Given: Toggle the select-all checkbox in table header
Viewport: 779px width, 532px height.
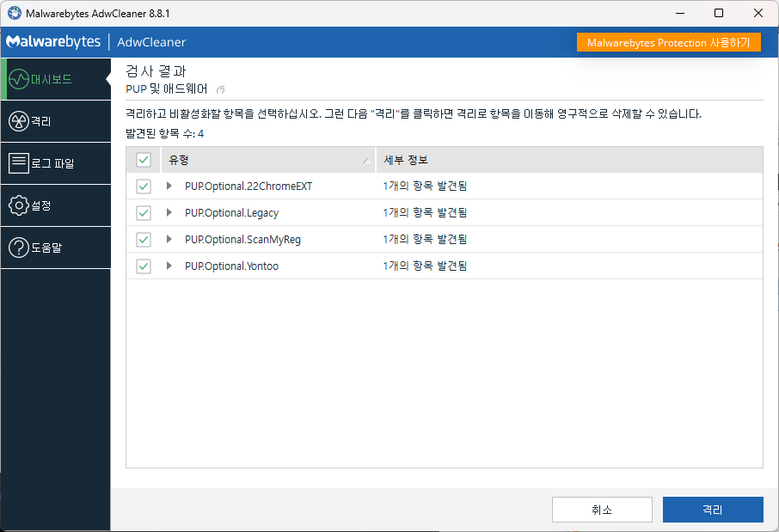Looking at the screenshot, I should click(x=144, y=160).
